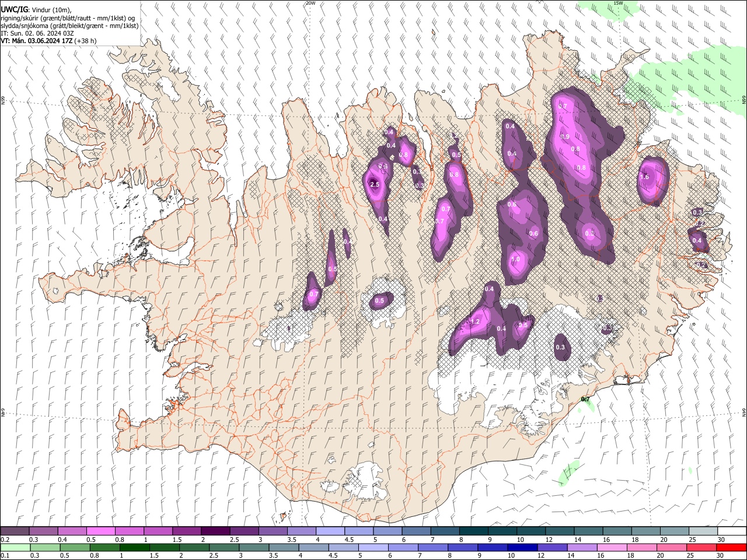Image resolution: width=747 pixels, height=560 pixels.
Task: Click the '0.2' label on the upper scale
Action: pos(4,539)
